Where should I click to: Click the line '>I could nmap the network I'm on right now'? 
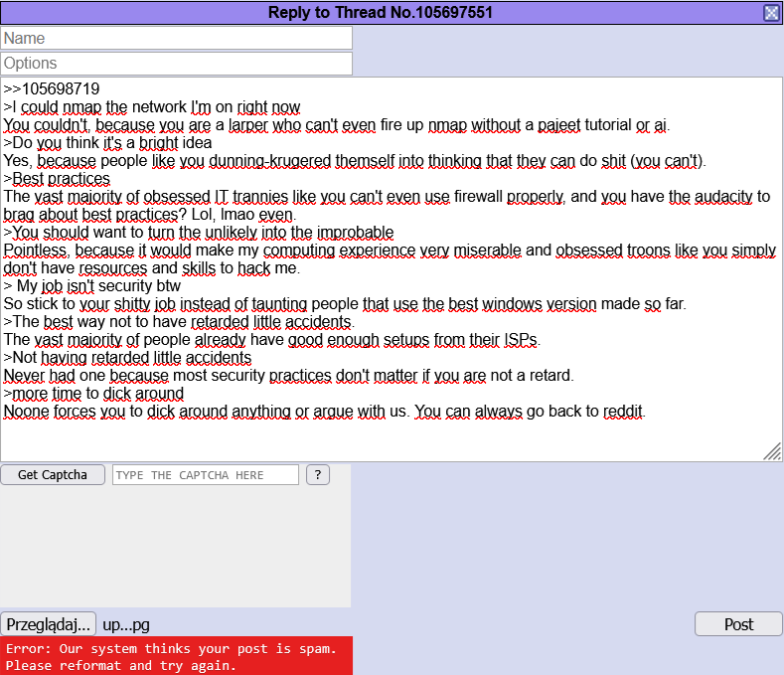click(x=151, y=107)
